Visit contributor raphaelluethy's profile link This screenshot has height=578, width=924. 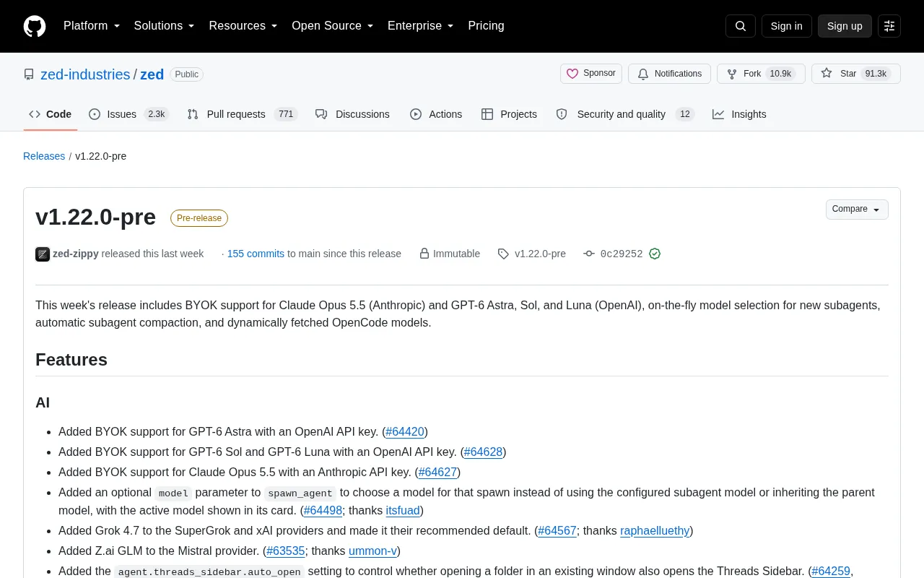tap(655, 530)
